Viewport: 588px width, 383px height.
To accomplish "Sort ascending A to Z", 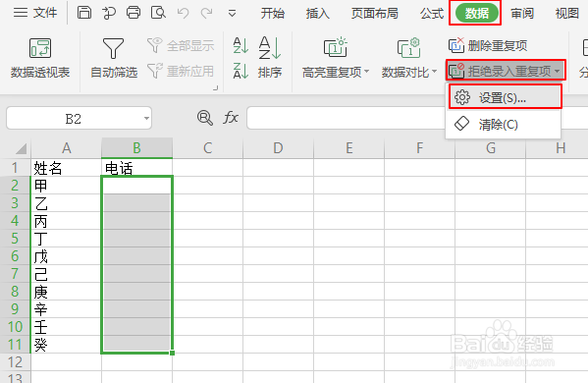I will click(x=241, y=45).
